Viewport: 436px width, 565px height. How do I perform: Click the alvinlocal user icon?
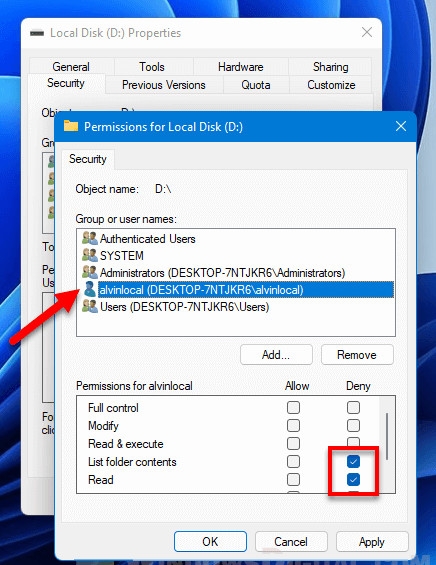90,289
